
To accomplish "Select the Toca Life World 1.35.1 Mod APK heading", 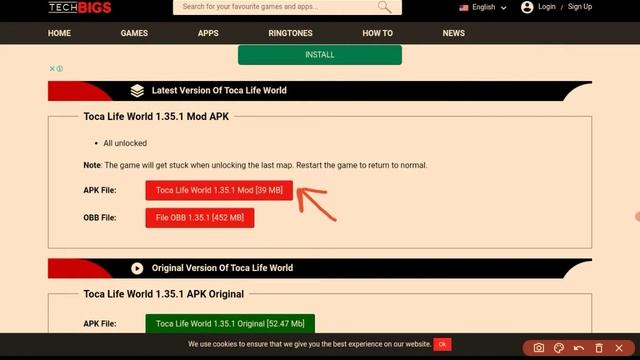I will point(156,117).
